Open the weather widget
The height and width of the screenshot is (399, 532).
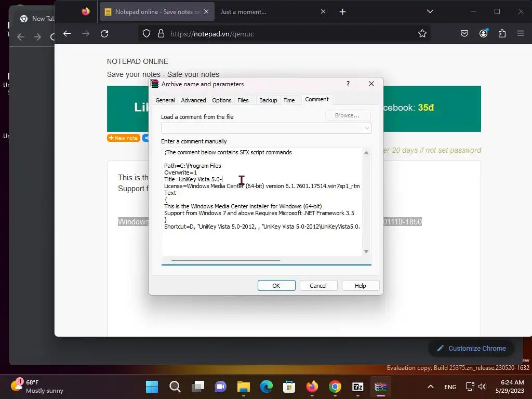click(37, 387)
